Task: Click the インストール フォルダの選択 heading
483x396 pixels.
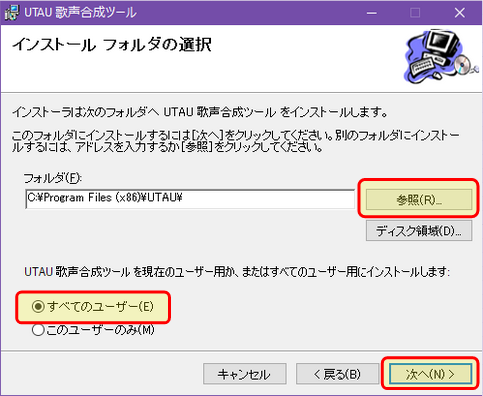Action: tap(112, 45)
